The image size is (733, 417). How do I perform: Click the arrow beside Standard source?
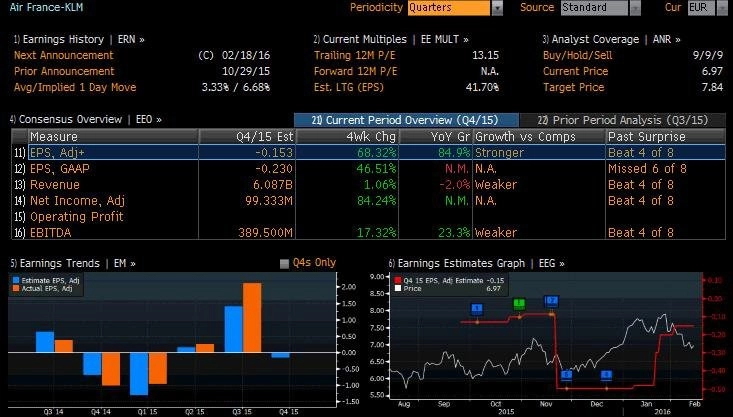635,8
